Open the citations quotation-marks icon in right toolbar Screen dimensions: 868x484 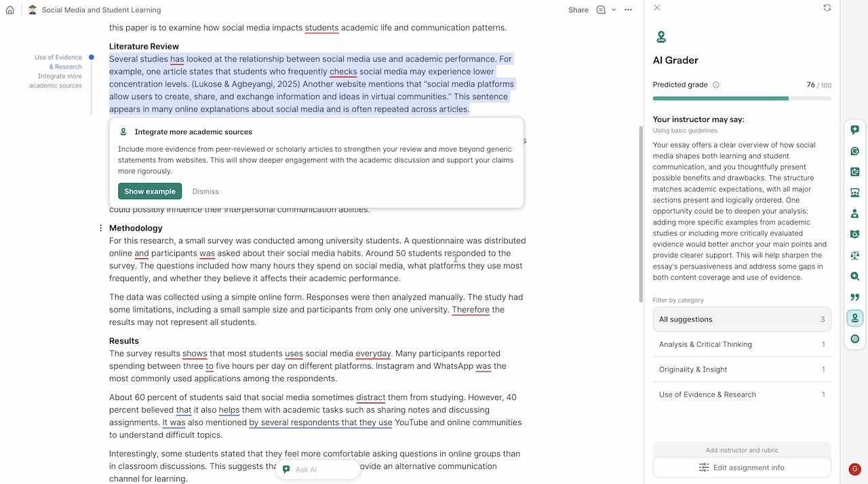point(854,297)
